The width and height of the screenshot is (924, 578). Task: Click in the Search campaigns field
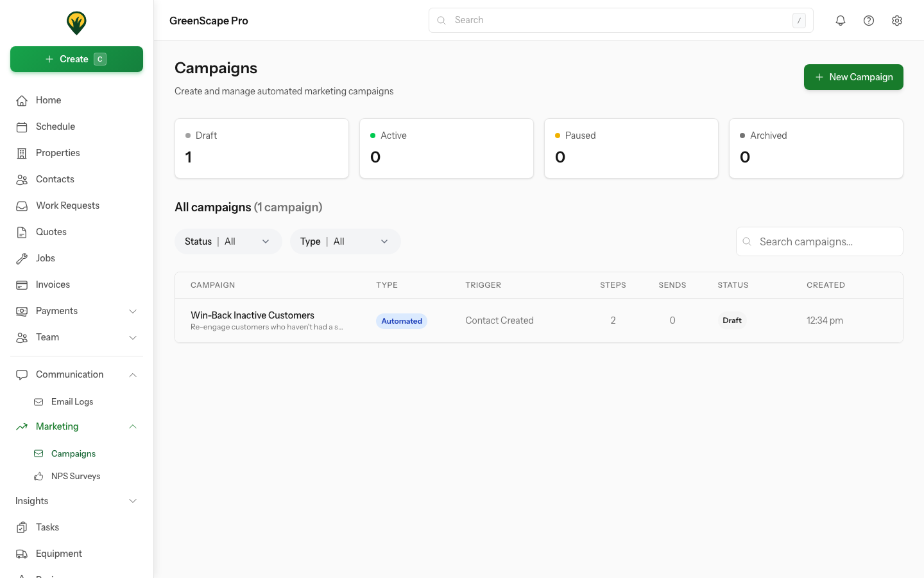point(819,241)
